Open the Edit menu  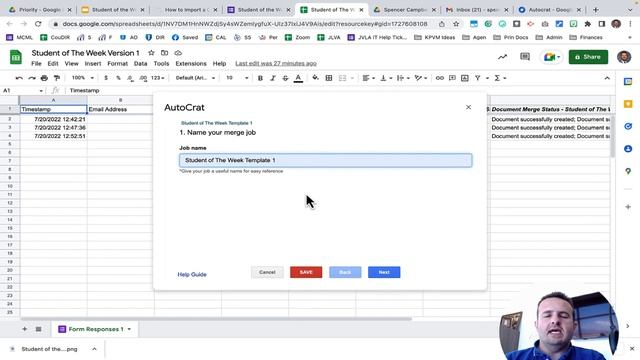coord(53,64)
